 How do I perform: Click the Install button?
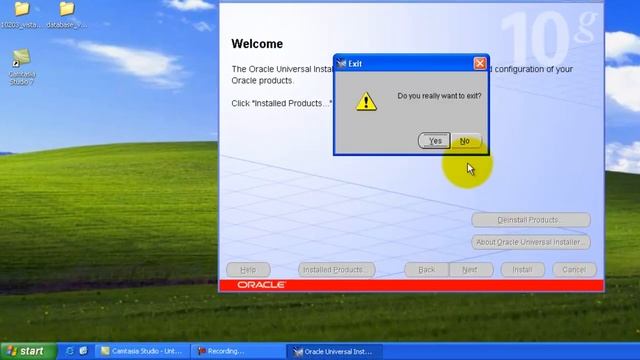[x=522, y=270]
